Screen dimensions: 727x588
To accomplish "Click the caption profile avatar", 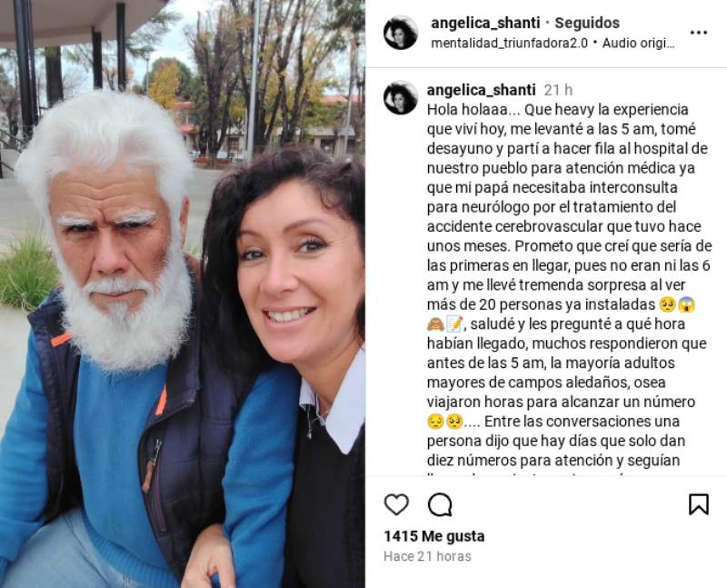I will coord(401,98).
